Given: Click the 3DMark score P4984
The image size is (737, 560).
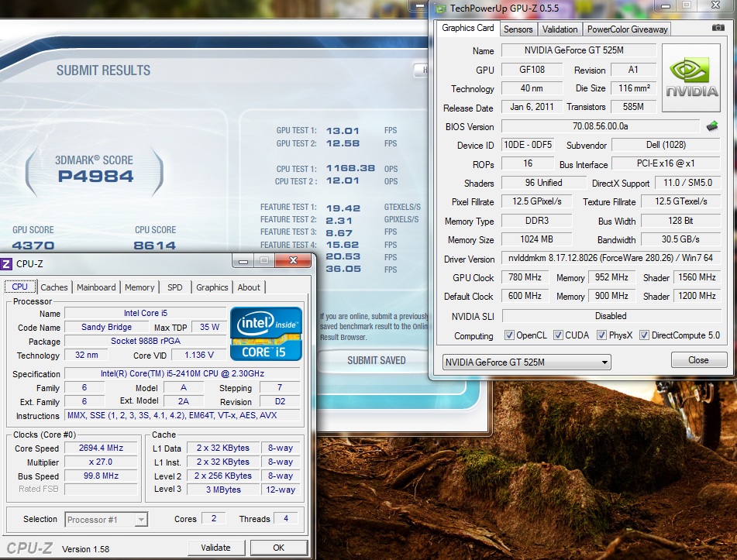Looking at the screenshot, I should click(x=95, y=176).
